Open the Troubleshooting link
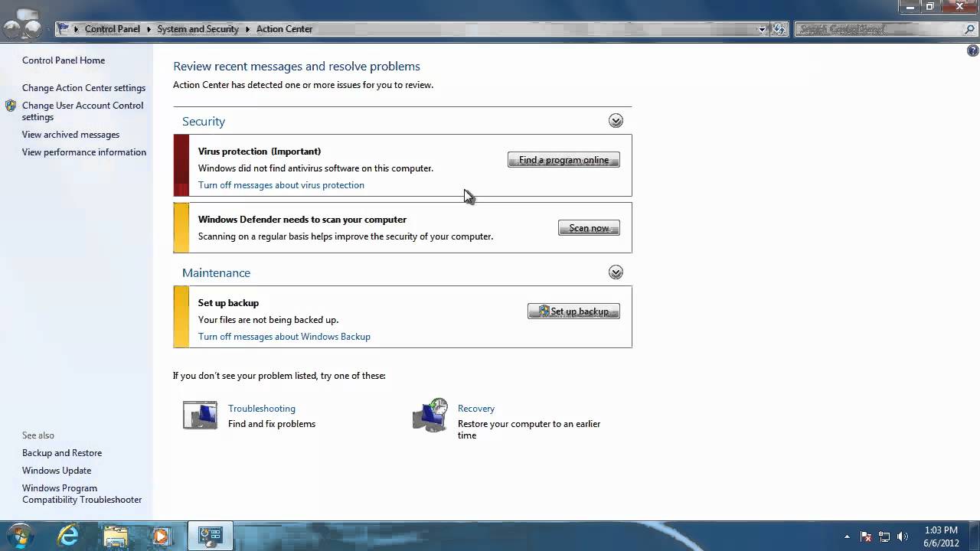Viewport: 980px width, 551px height. pyautogui.click(x=262, y=409)
